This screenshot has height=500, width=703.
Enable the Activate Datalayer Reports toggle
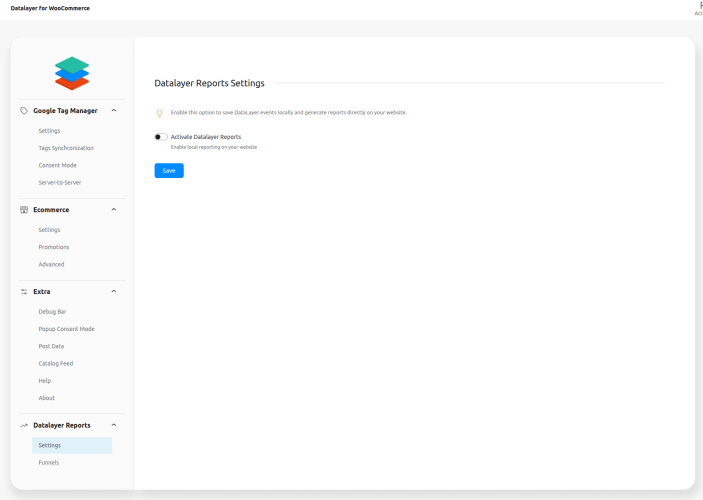pyautogui.click(x=161, y=137)
